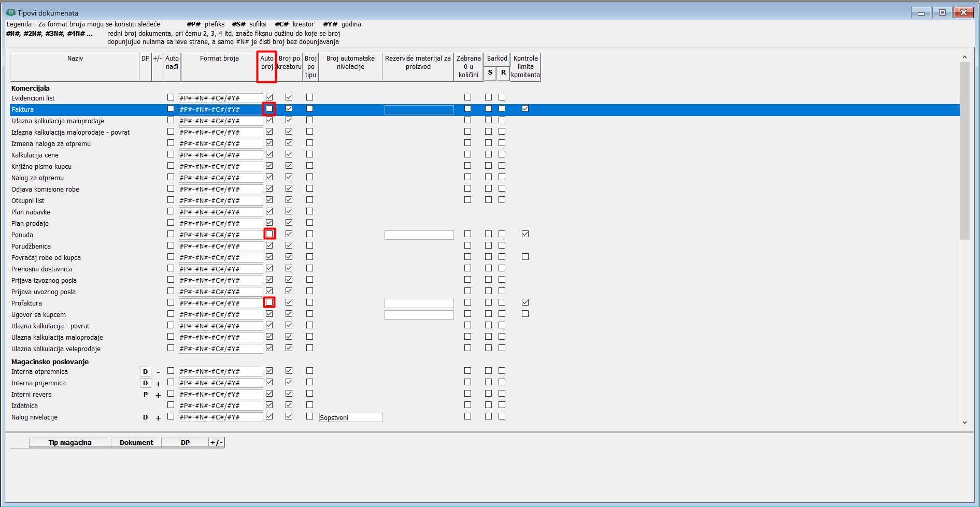Click the Tipovi dokumenata app icon in title bar
Screen dimensions: 980x507
(x=10, y=12)
